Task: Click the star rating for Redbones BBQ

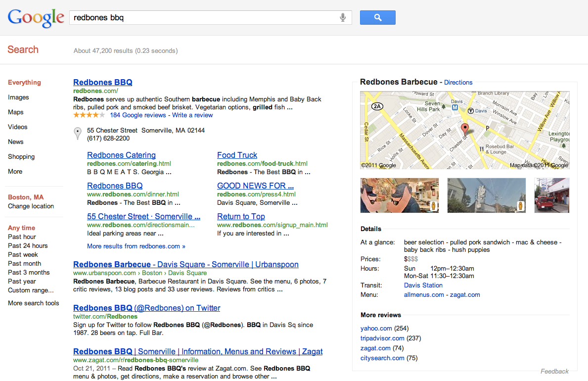Action: [89, 115]
